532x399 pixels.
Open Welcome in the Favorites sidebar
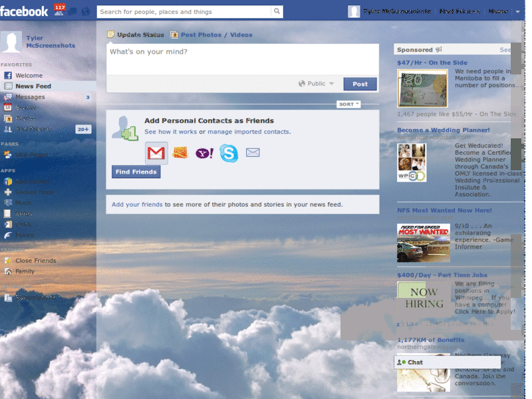tap(29, 75)
